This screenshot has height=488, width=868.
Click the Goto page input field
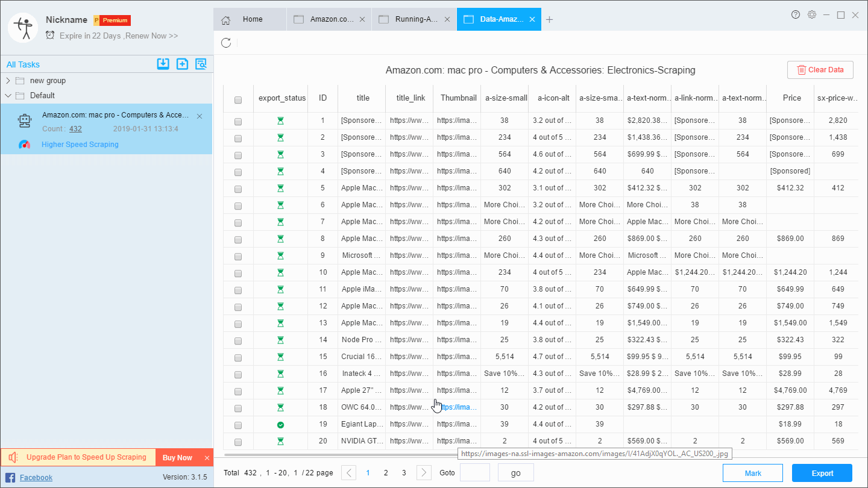[x=475, y=473]
